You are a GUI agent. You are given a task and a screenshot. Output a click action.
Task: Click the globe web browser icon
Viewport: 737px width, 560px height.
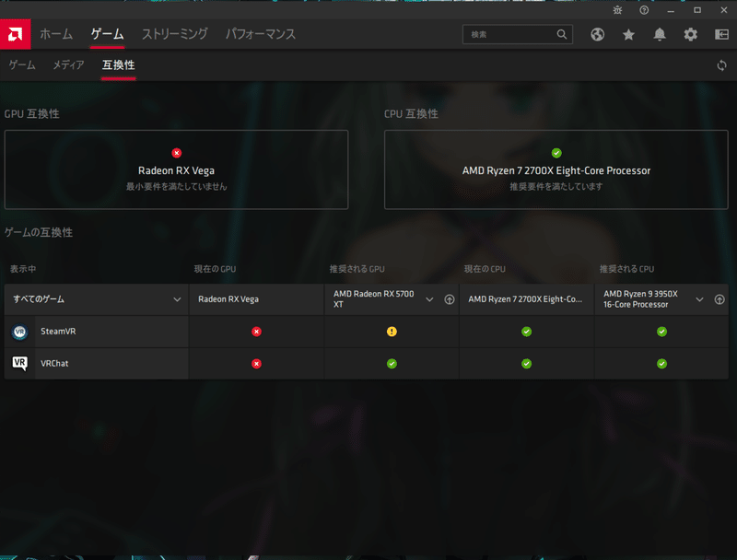[x=597, y=34]
